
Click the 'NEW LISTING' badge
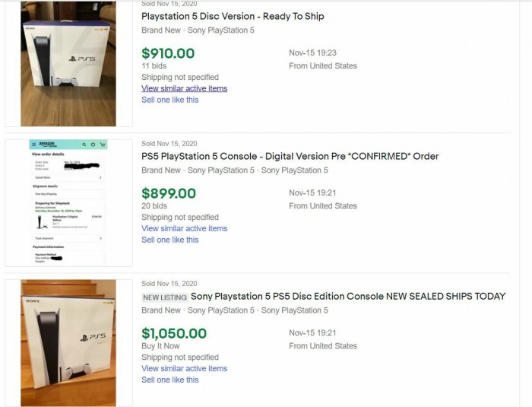[x=163, y=297]
